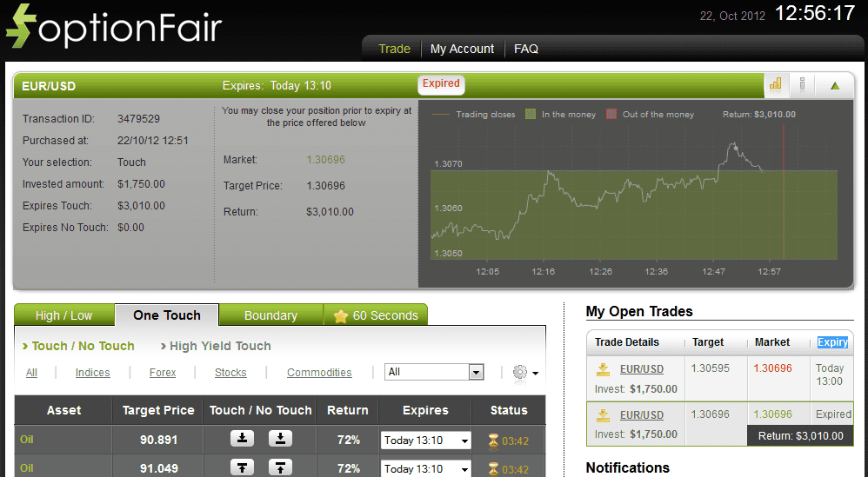Click the Notifications heading
The height and width of the screenshot is (477, 868).
tap(628, 467)
